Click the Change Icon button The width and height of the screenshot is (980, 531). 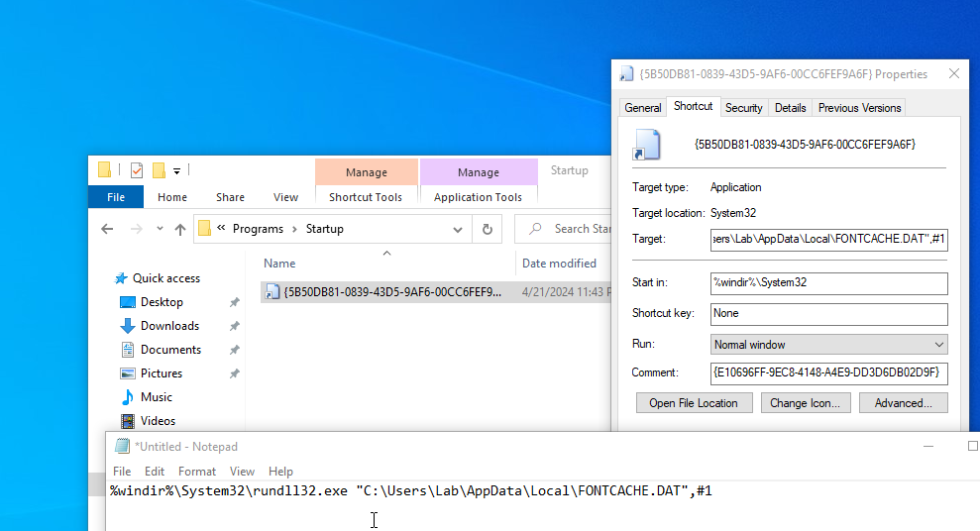805,403
